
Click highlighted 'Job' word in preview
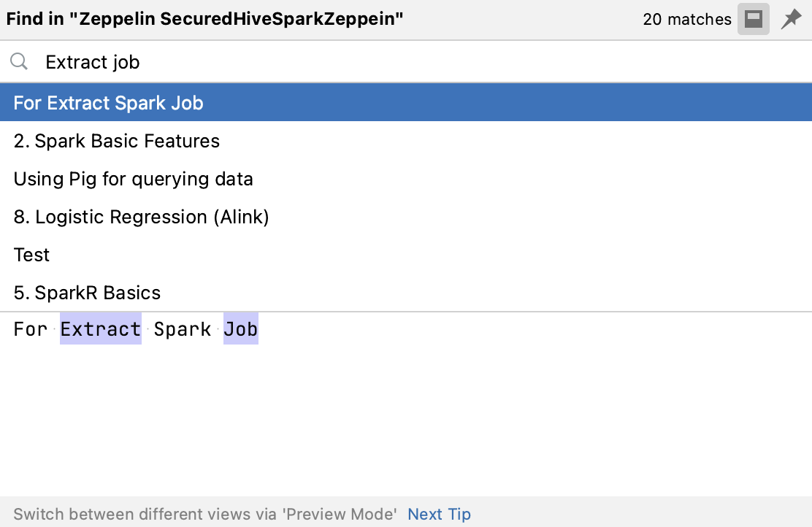pos(241,328)
